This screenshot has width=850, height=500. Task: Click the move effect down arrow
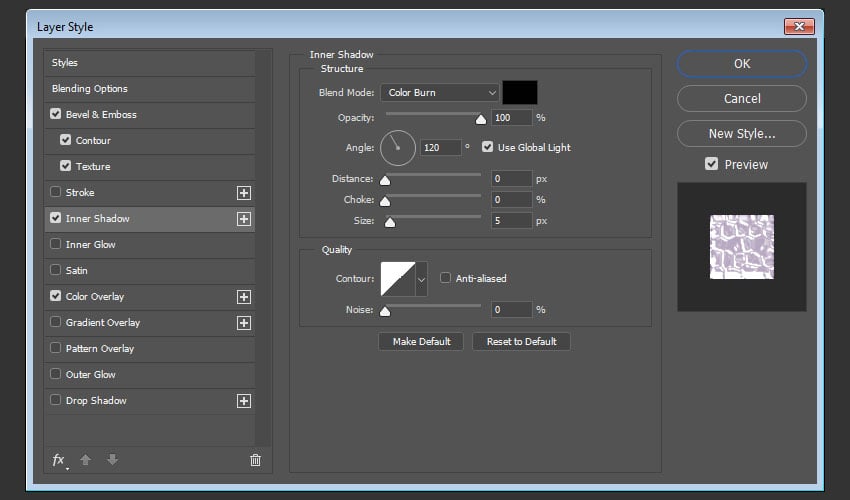112,459
